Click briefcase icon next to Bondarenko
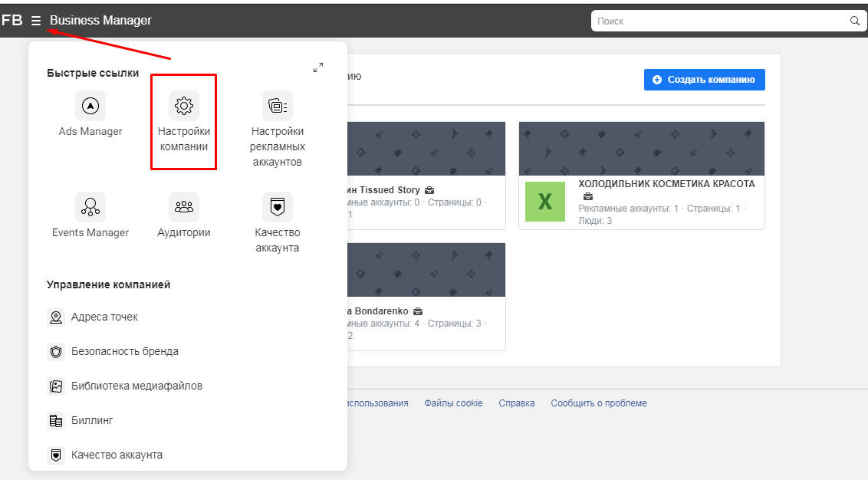This screenshot has height=480, width=868. click(418, 312)
